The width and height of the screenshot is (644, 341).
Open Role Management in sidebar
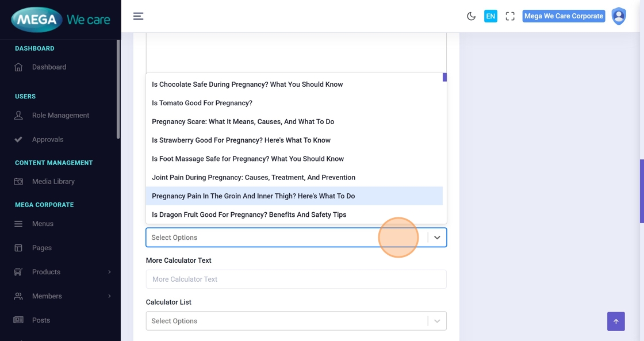pyautogui.click(x=60, y=116)
